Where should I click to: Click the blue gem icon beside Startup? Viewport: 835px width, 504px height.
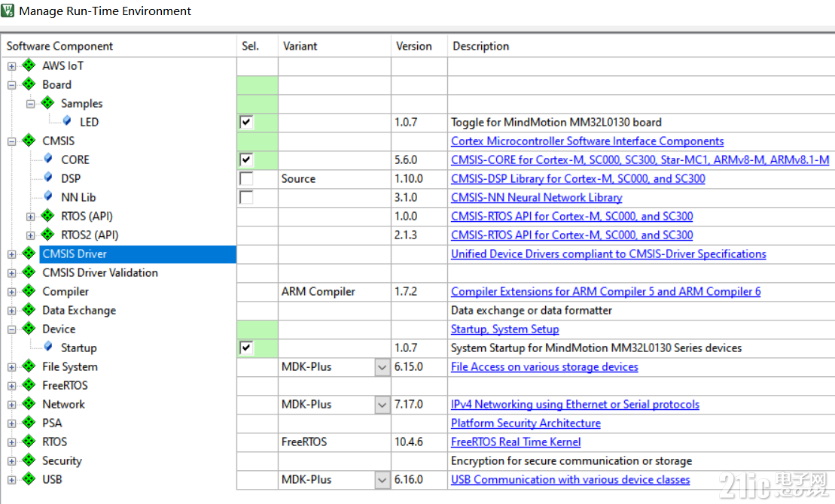pyautogui.click(x=48, y=347)
